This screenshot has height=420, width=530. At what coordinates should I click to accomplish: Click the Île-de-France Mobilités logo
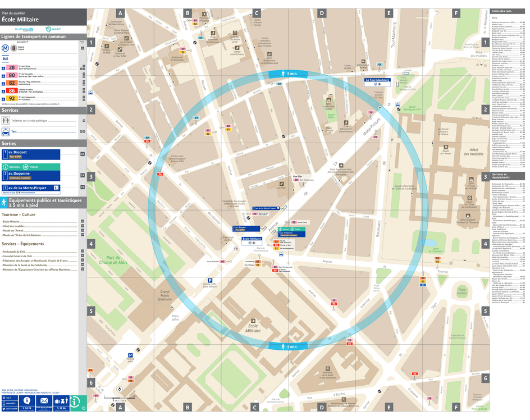pyautogui.click(x=24, y=29)
